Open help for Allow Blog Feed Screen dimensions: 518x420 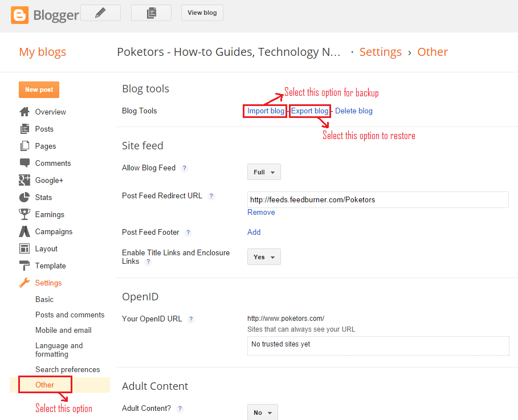click(x=184, y=168)
